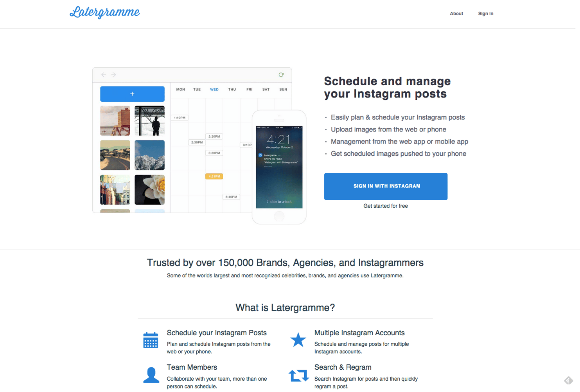Image resolution: width=580 pixels, height=392 pixels.
Task: Click the phone's slide to unlock
Action: tap(279, 202)
